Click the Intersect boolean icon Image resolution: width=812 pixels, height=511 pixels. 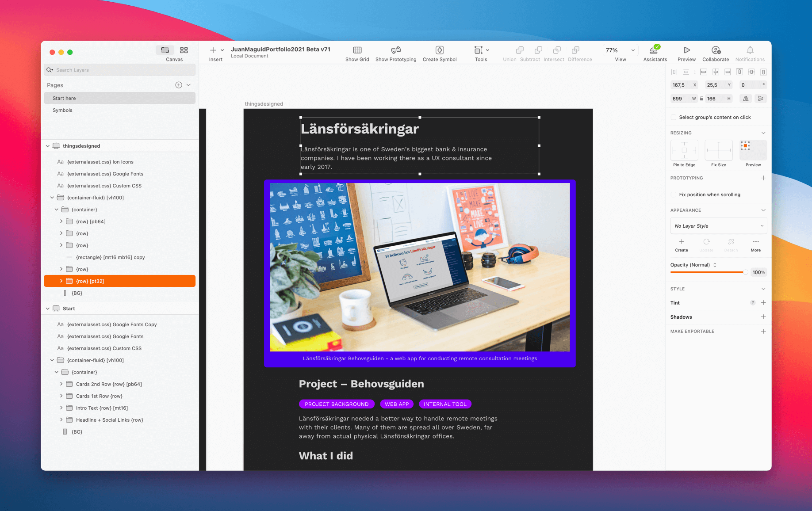[557, 50]
